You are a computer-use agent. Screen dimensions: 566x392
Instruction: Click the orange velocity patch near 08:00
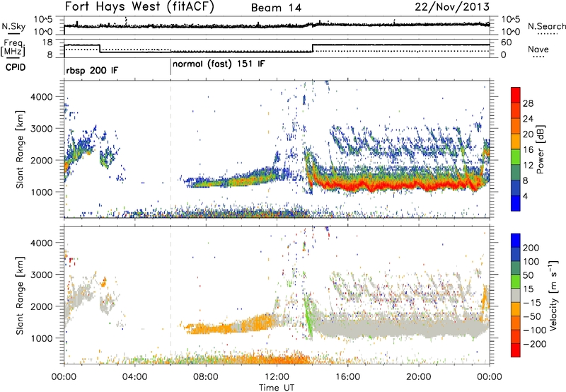pos(207,328)
